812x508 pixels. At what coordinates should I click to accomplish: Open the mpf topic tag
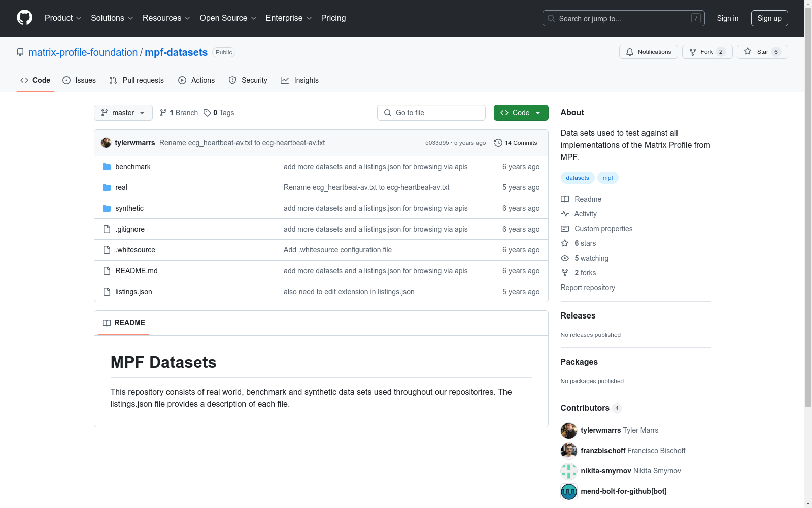pyautogui.click(x=608, y=178)
